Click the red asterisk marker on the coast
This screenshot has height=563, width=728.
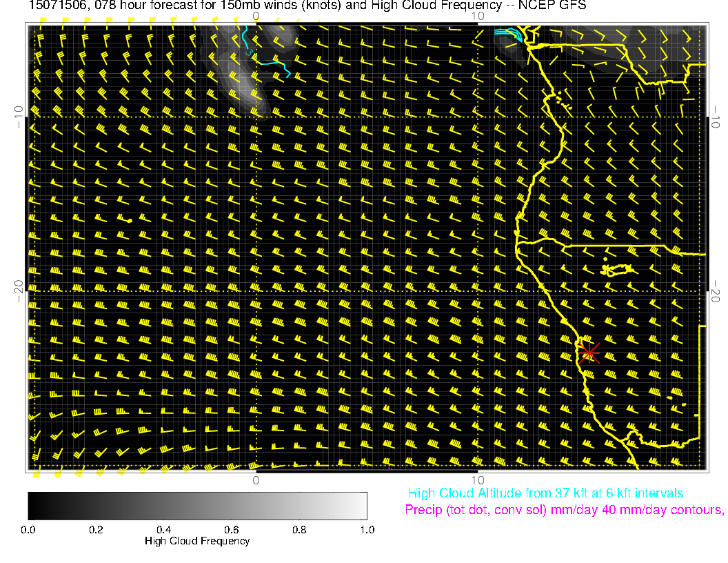tap(589, 353)
